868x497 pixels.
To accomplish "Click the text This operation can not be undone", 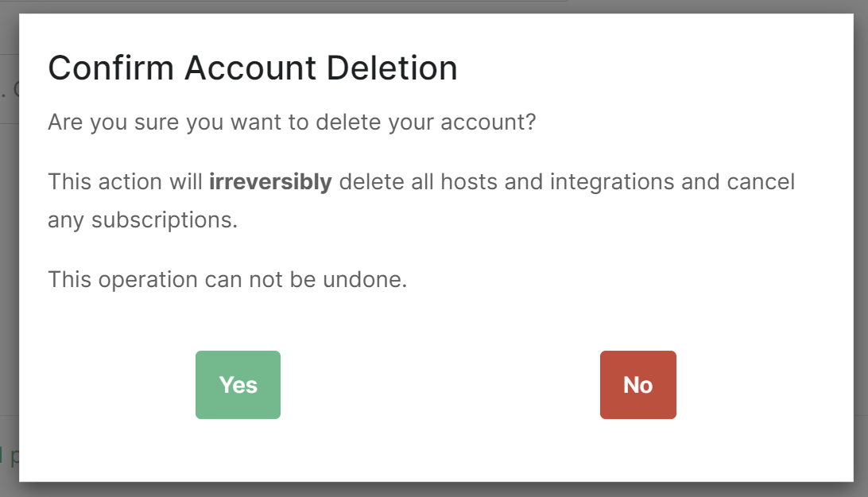I will (227, 279).
